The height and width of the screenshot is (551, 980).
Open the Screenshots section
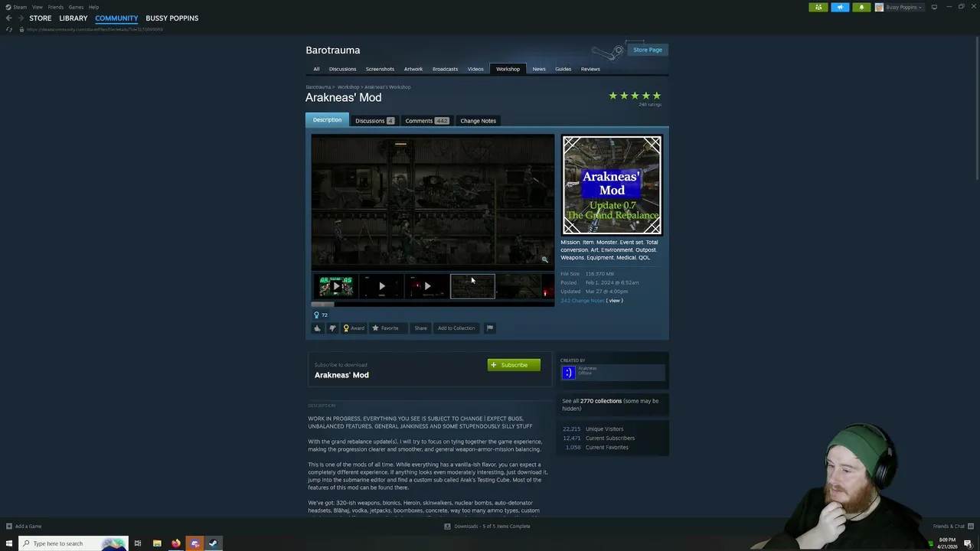380,69
